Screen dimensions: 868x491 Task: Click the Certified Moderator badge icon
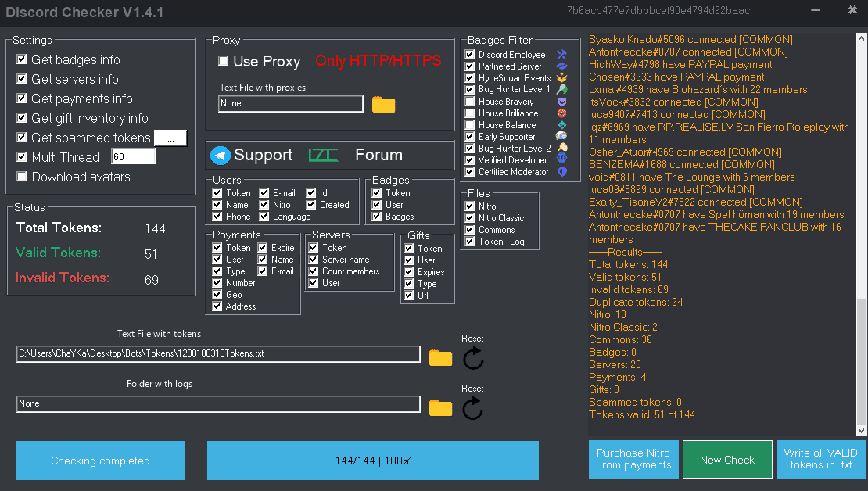[x=562, y=171]
